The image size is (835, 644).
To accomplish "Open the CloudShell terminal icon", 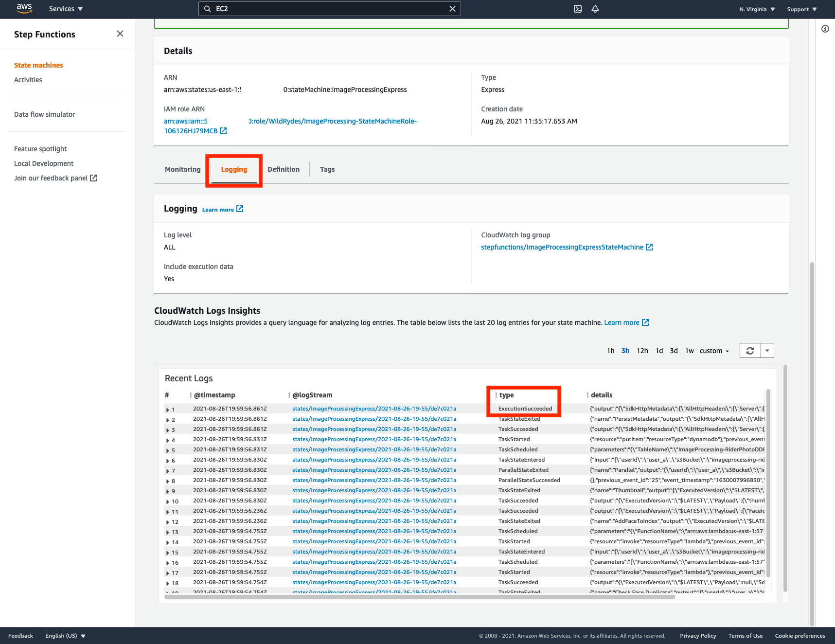I will click(x=578, y=9).
